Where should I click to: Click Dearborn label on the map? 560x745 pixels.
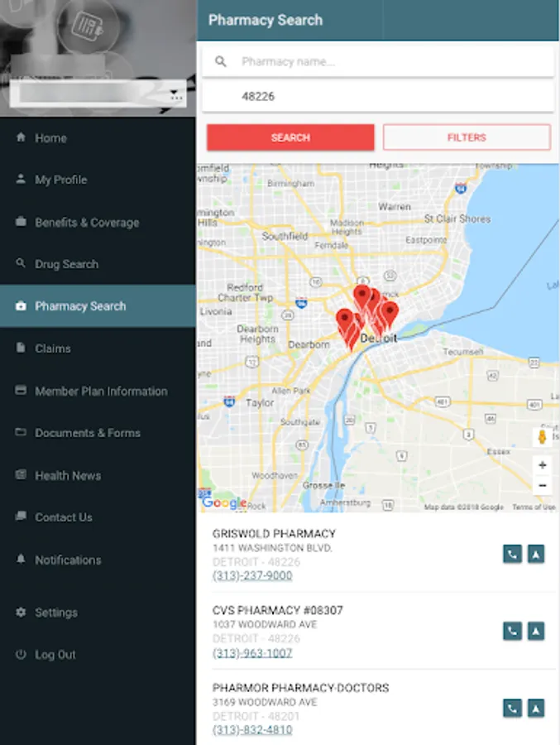(x=309, y=344)
